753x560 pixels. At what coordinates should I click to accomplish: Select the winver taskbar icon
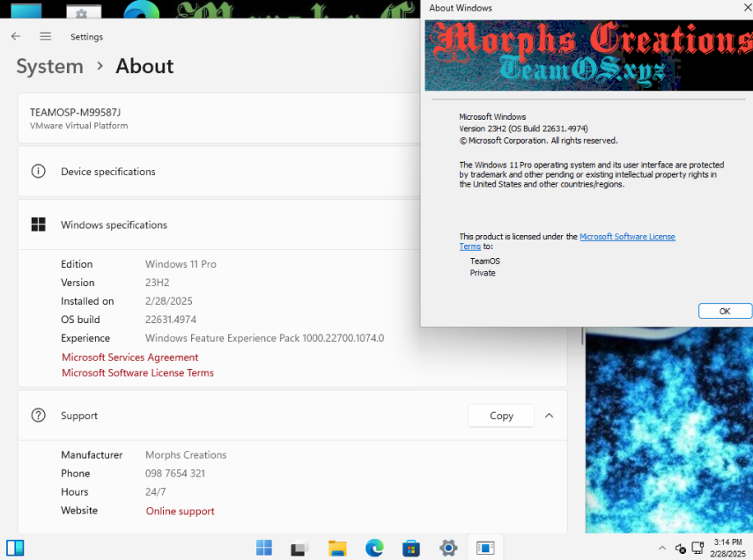(x=485, y=548)
